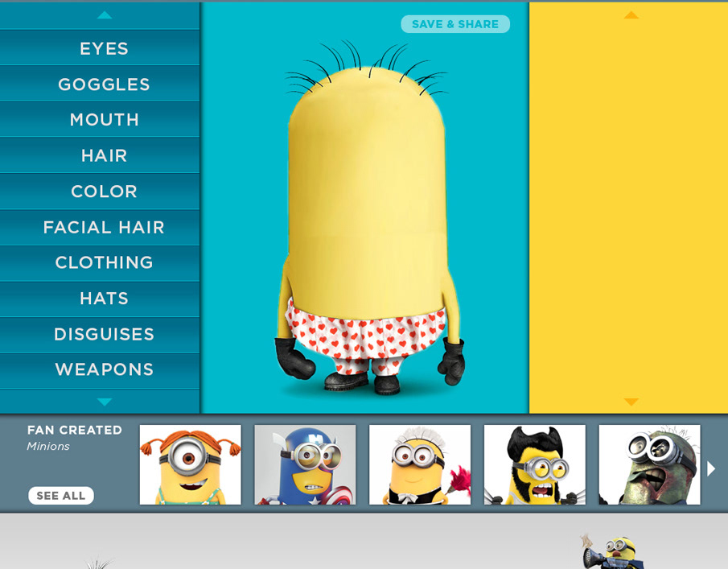This screenshot has height=569, width=728.
Task: Open FACIAL HAIR options
Action: click(x=100, y=227)
